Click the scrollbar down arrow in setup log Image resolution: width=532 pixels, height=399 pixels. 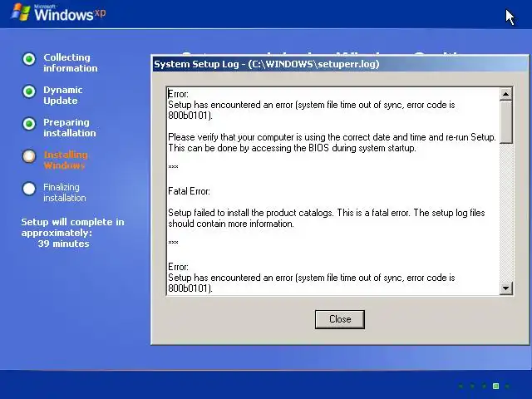coord(505,288)
